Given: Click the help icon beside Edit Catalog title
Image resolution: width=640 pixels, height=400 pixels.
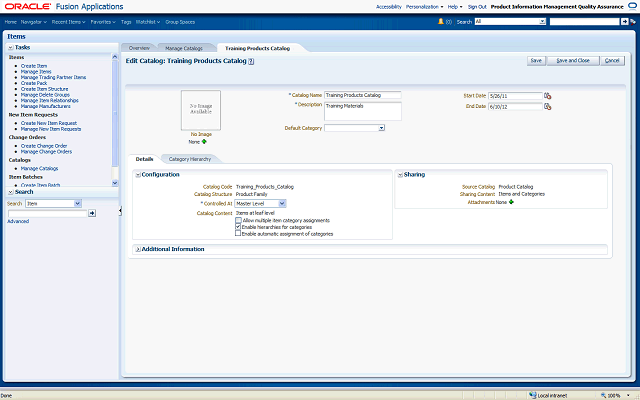Looking at the screenshot, I should [x=251, y=61].
